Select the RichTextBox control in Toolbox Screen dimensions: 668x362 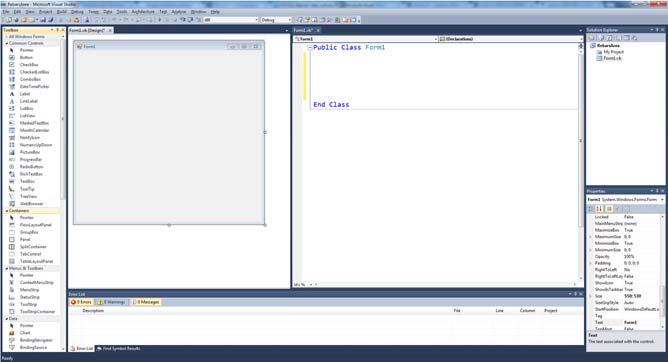(31, 174)
